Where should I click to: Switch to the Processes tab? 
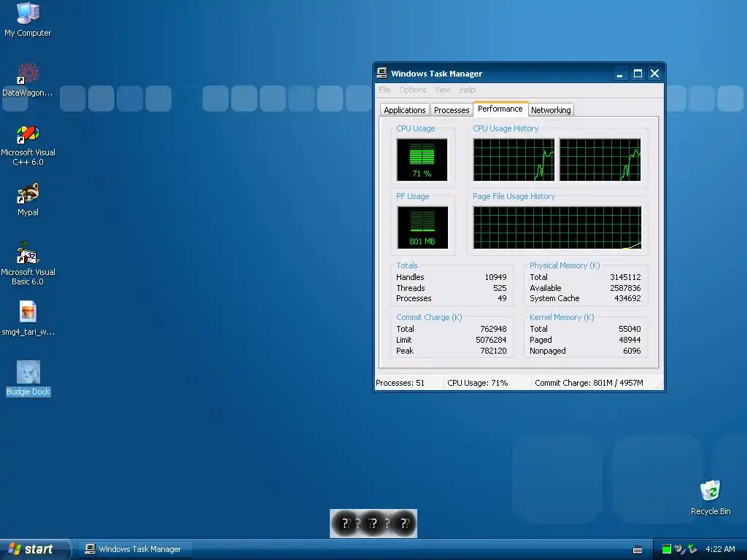coord(451,110)
